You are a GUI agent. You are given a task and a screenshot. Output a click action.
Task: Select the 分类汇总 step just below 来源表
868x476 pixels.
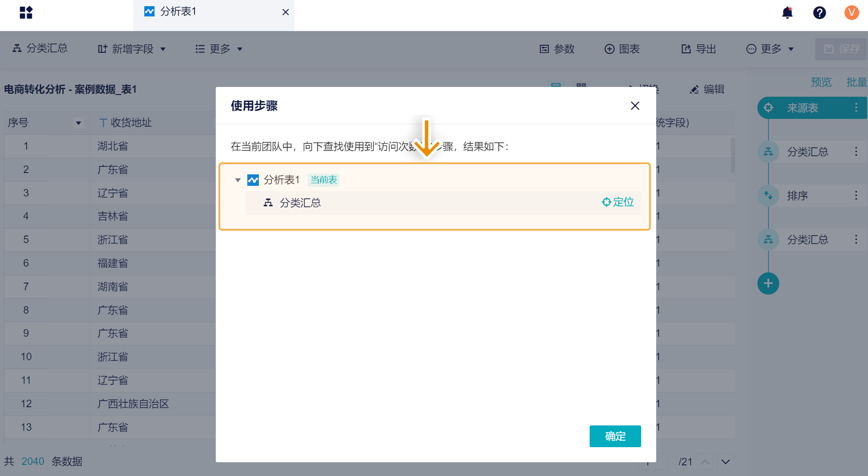tap(812, 152)
